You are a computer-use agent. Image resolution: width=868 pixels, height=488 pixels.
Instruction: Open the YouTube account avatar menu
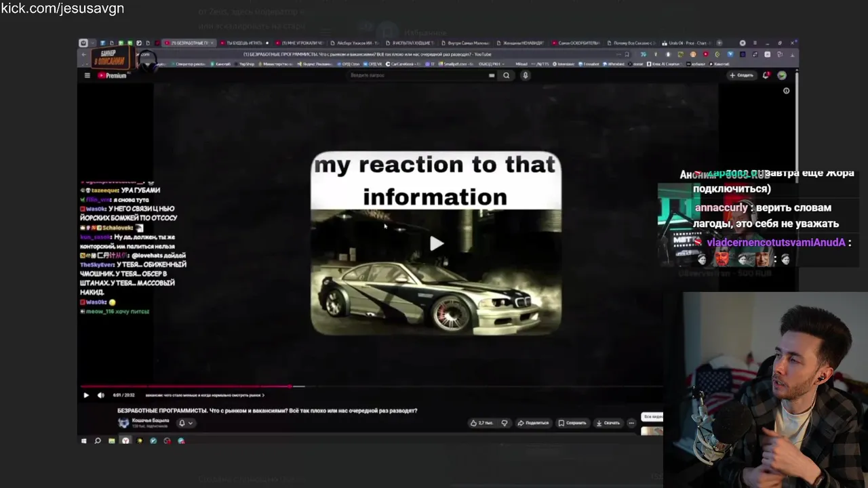[782, 75]
